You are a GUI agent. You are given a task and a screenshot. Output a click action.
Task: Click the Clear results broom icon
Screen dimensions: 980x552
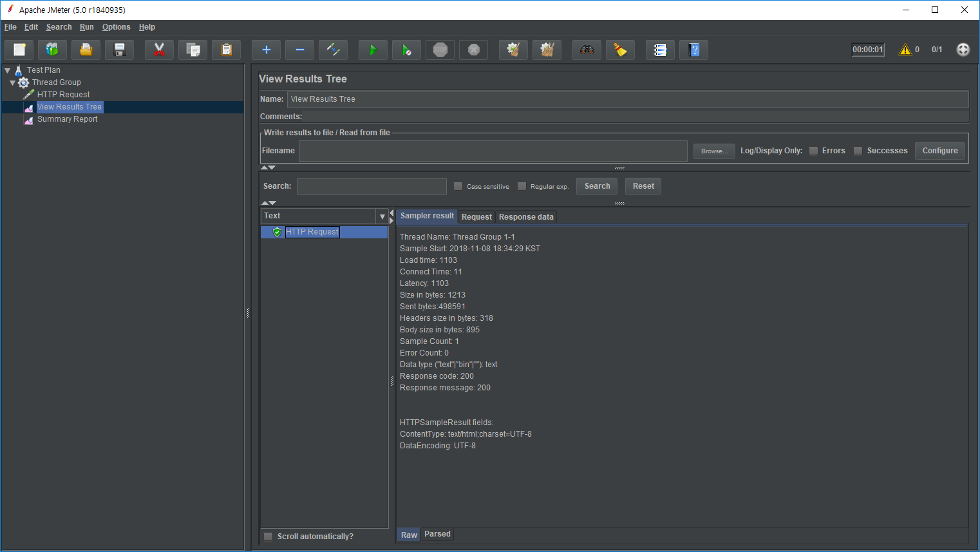[514, 50]
